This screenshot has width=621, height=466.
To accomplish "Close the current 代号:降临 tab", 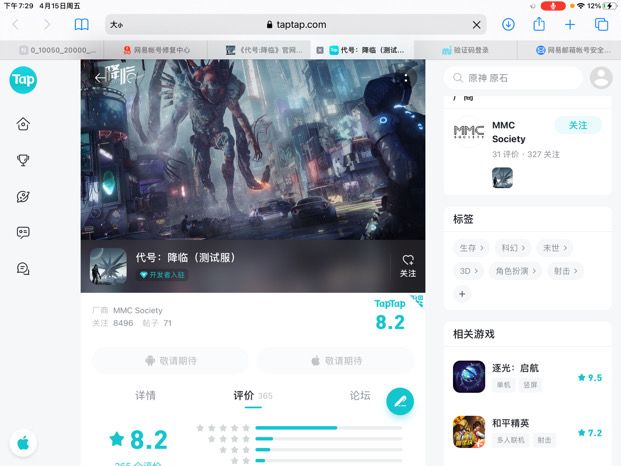I will 320,50.
